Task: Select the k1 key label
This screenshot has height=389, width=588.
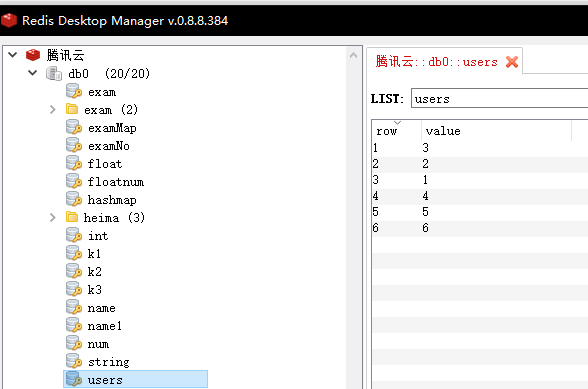Action: (94, 254)
